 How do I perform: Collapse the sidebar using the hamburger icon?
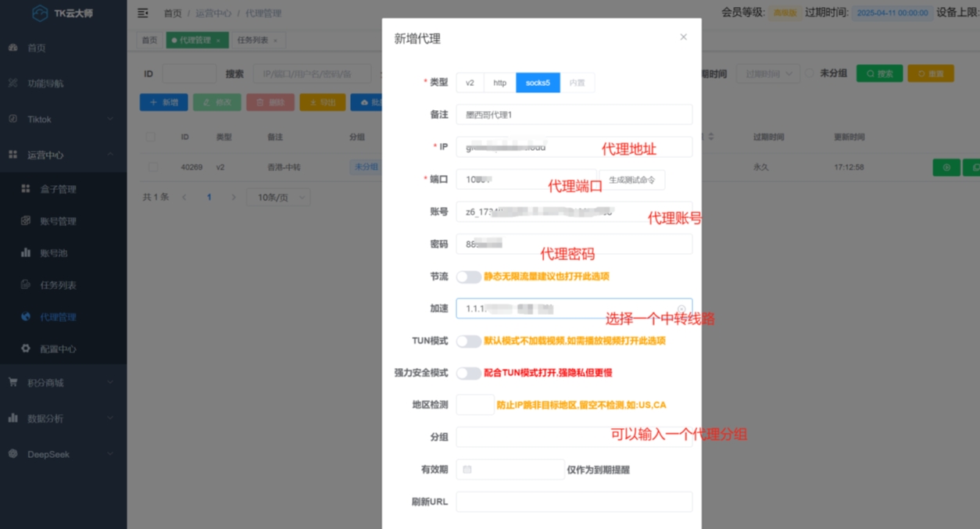pyautogui.click(x=141, y=13)
